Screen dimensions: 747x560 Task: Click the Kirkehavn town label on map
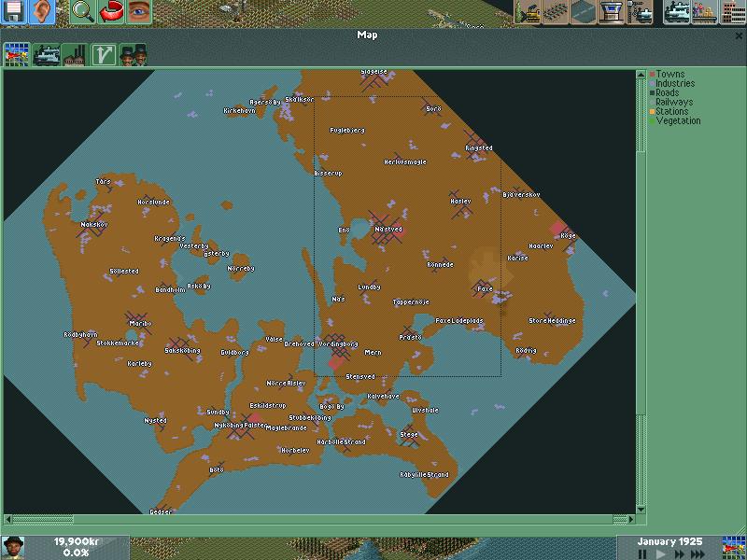tap(240, 110)
